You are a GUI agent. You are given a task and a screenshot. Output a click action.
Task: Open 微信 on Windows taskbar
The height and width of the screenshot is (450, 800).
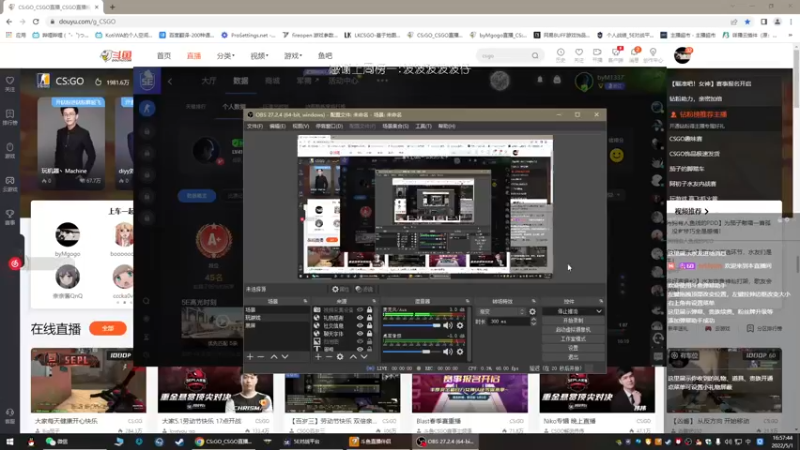tap(57, 442)
